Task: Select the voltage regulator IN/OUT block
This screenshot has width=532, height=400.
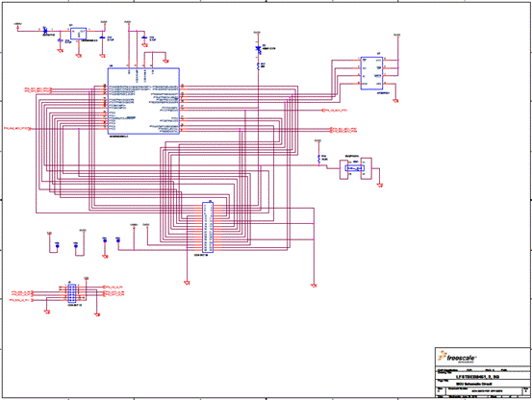Action: point(78,34)
